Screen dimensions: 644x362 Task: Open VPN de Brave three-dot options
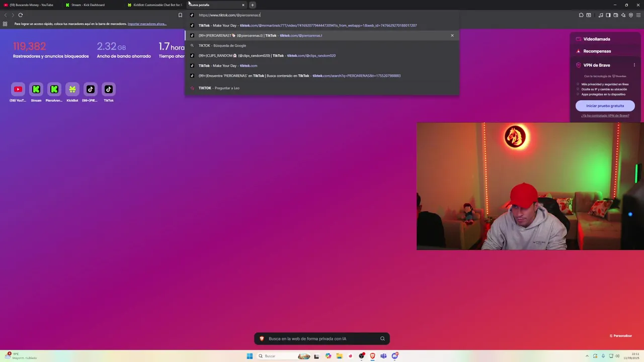(x=634, y=65)
